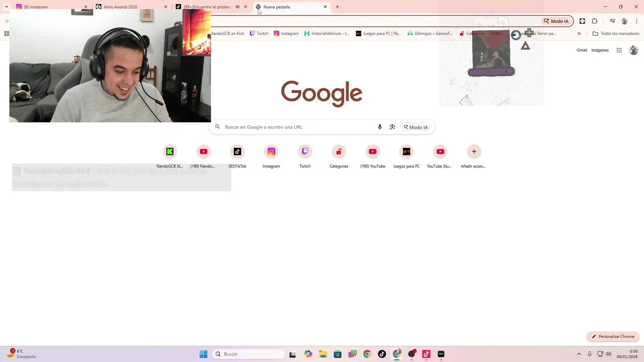Search by image with Lens icon

pyautogui.click(x=392, y=127)
